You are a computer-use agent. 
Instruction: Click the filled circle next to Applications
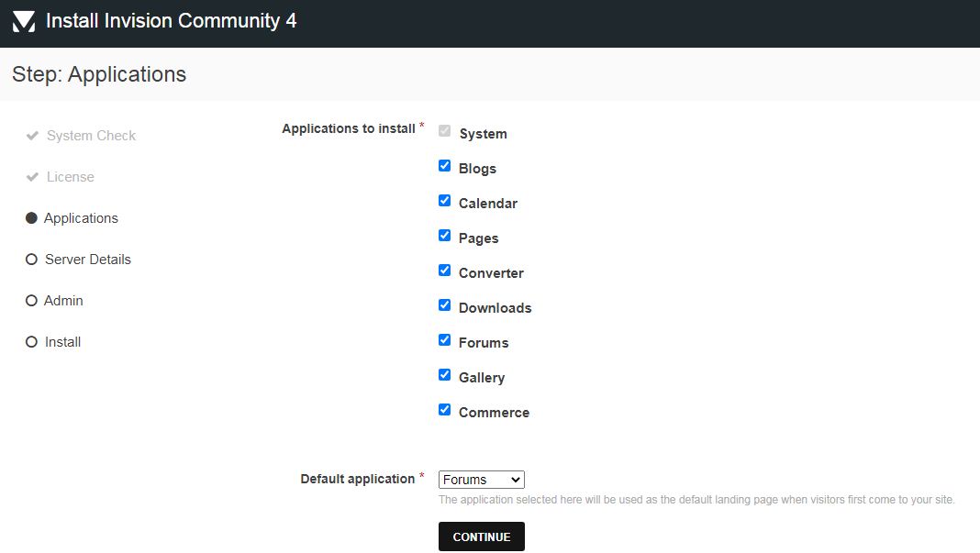coord(31,217)
